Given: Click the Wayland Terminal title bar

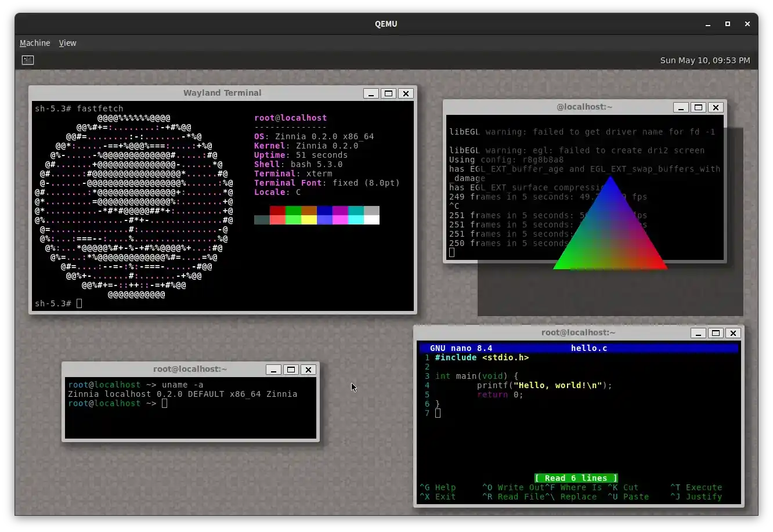Looking at the screenshot, I should coord(222,93).
